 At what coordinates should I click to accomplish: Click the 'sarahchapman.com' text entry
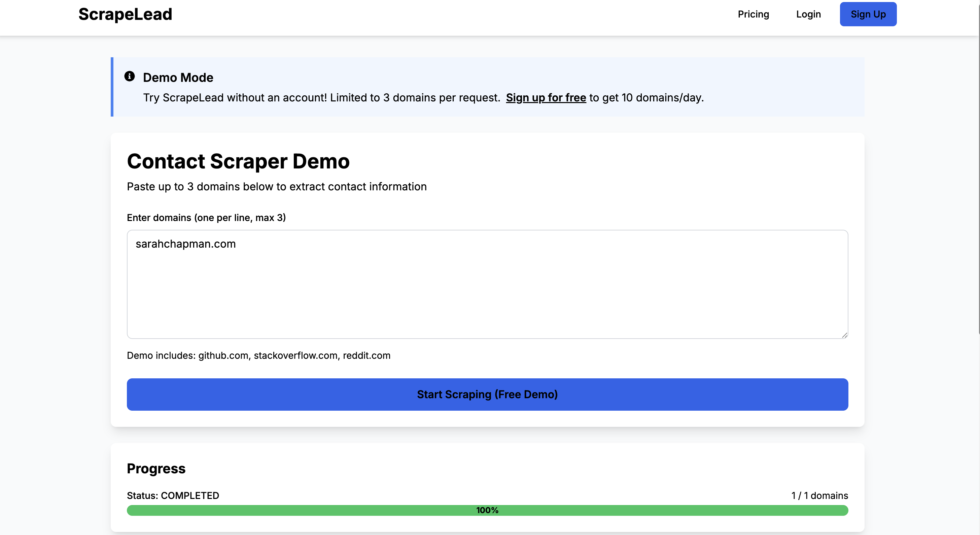(x=186, y=244)
